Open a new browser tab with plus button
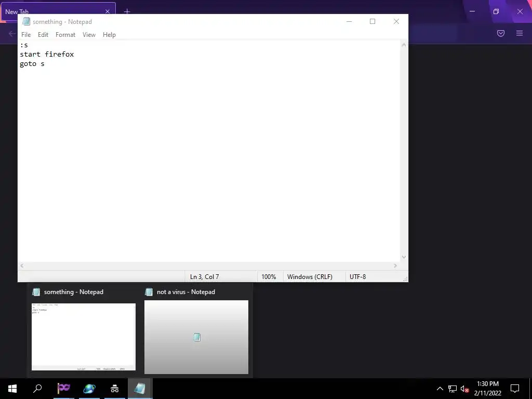The height and width of the screenshot is (399, 532). tap(127, 11)
